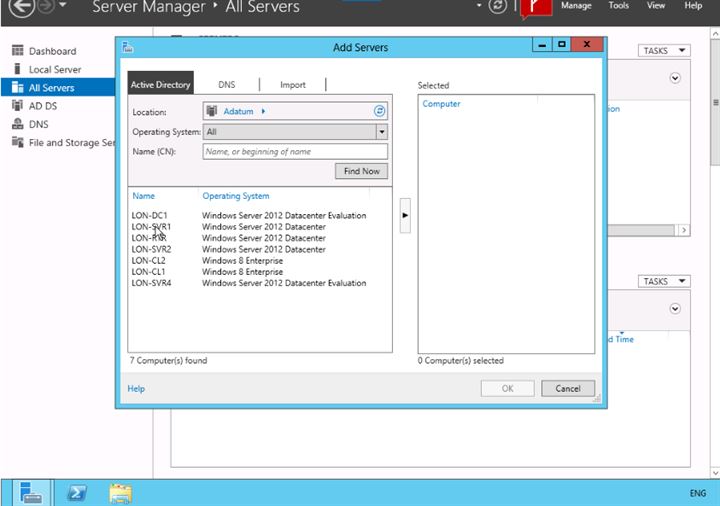
Task: Click the horizontal scrollbar right arrow
Action: click(684, 230)
